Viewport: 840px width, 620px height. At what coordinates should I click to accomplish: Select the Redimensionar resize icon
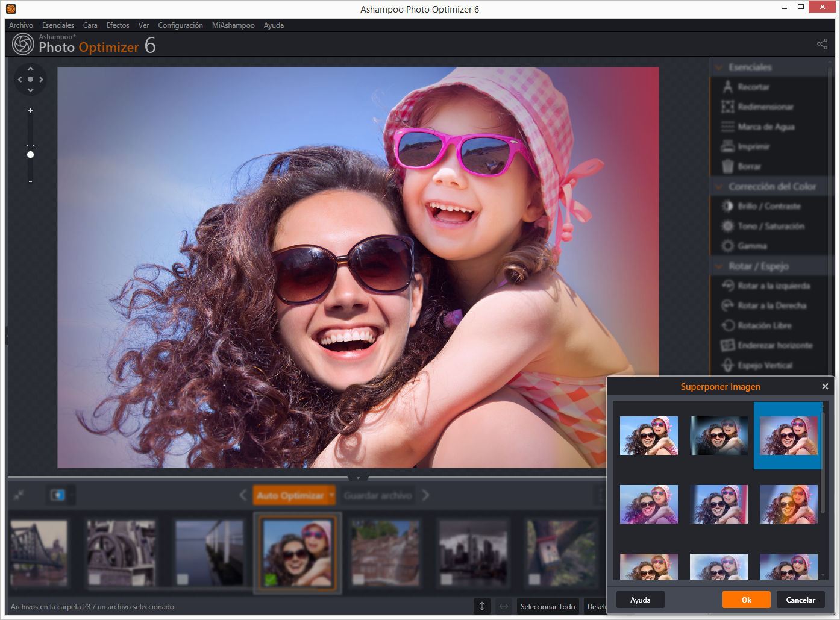[x=728, y=107]
